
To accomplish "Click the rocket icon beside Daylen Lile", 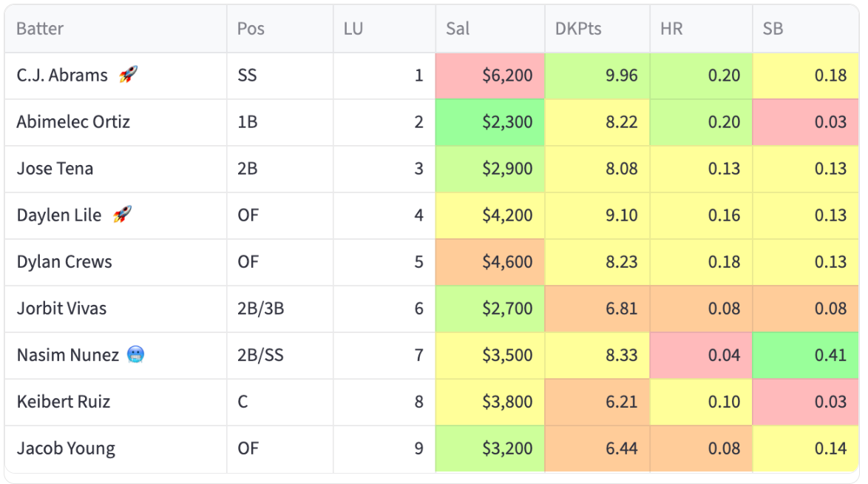I will point(122,214).
